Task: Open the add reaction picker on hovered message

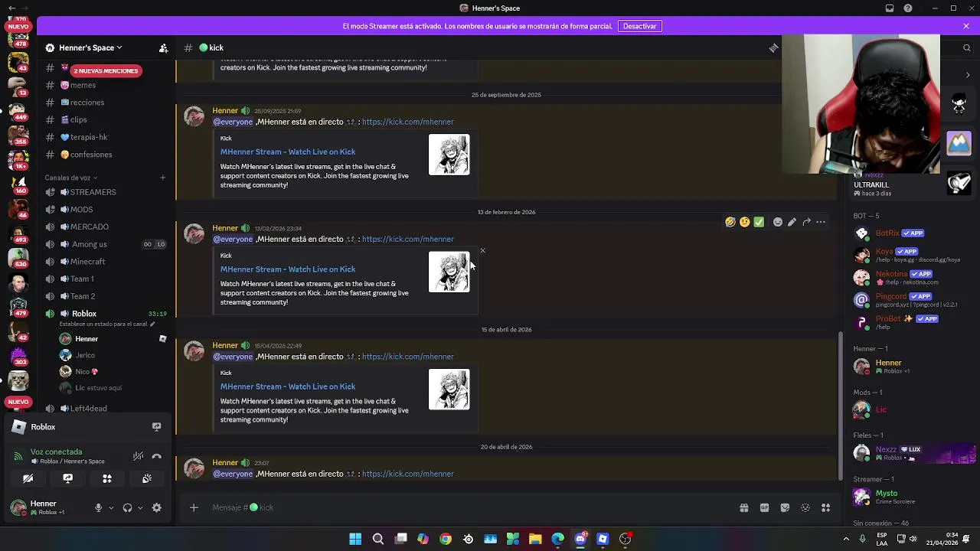Action: 778,222
